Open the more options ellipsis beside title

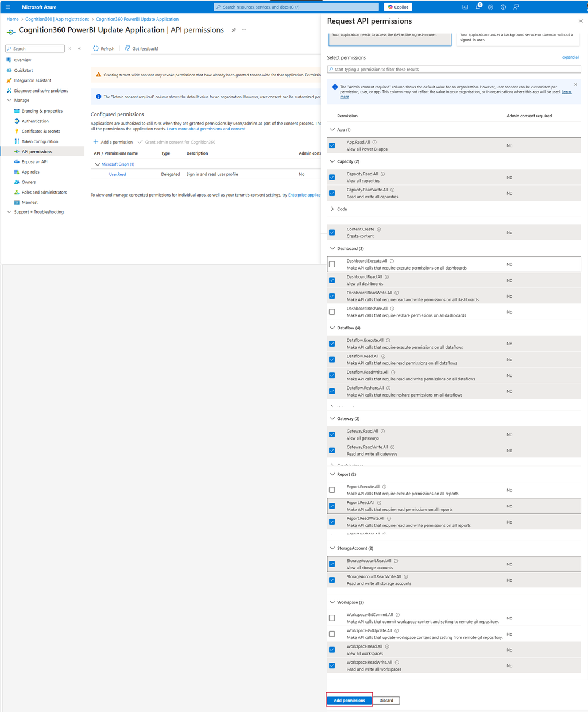[244, 30]
